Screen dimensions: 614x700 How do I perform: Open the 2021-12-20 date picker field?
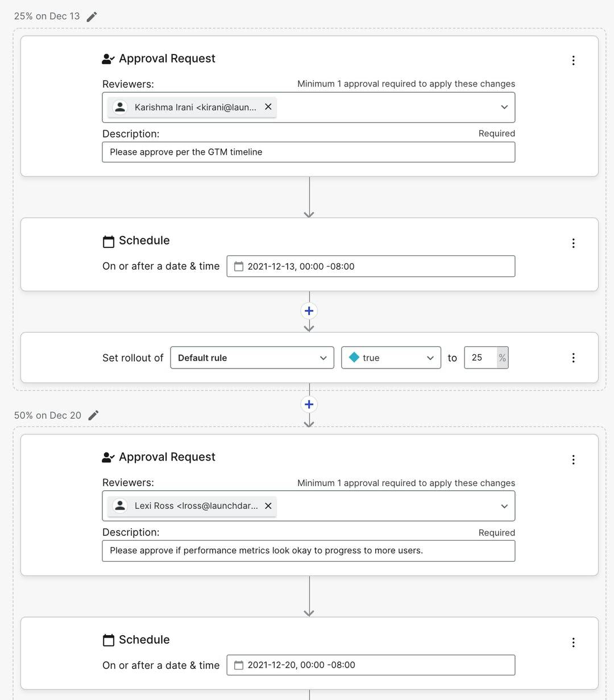(371, 665)
